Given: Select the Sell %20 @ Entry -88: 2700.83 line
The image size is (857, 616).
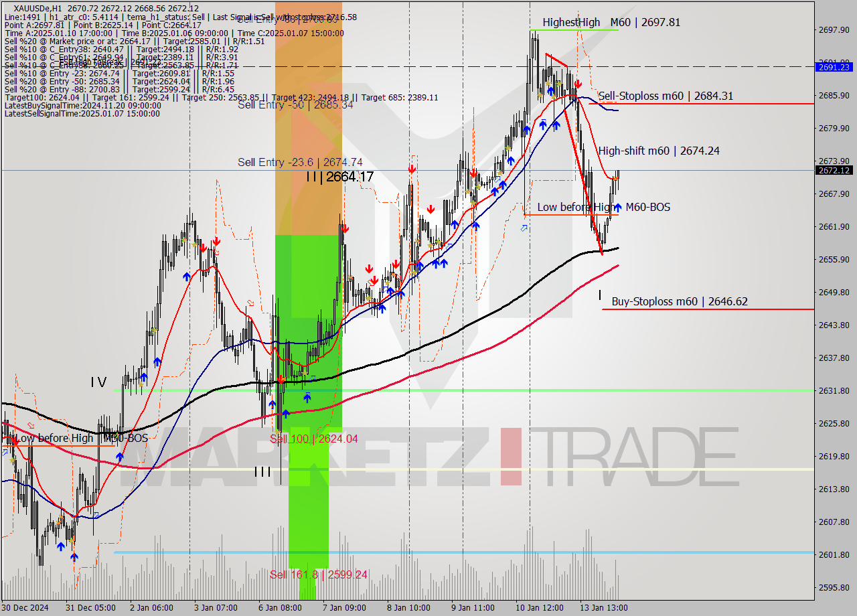Looking at the screenshot, I should tap(120, 89).
